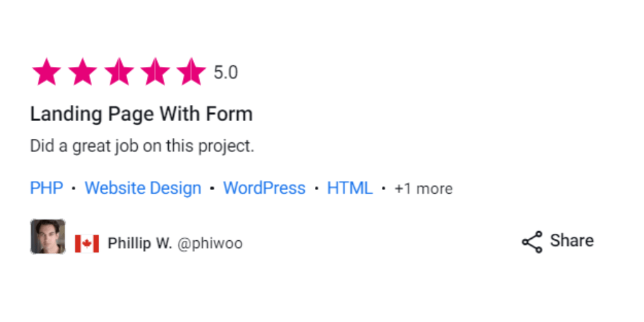Open the PHP skill tag

click(x=46, y=188)
